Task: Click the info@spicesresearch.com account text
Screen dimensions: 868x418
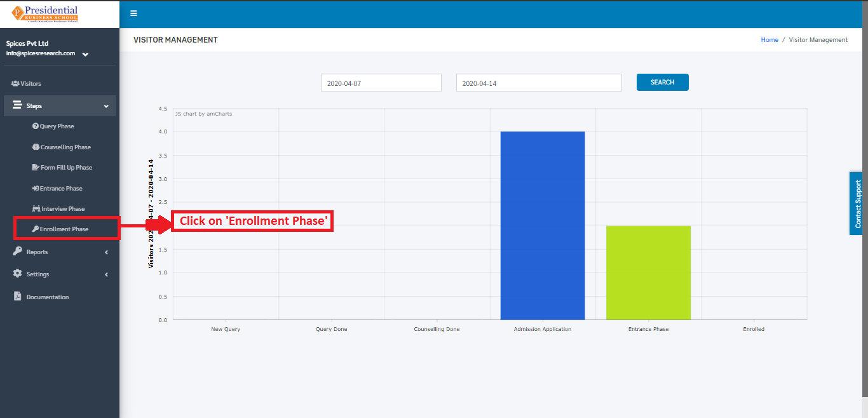Action: [41, 53]
